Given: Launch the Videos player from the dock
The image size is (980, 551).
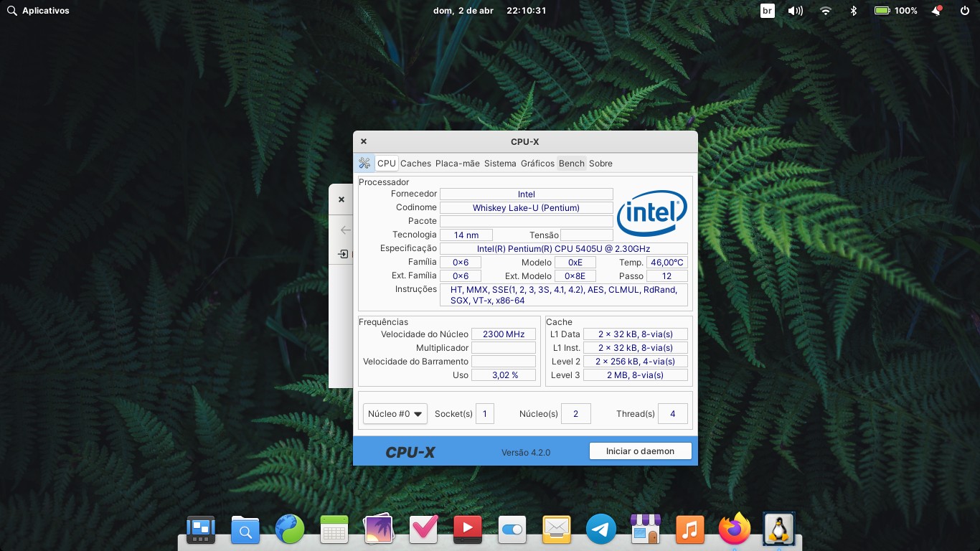Looking at the screenshot, I should coord(468,530).
